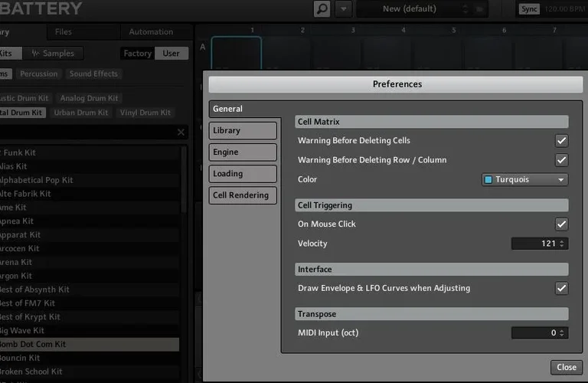Switch to the Automation tab
588x383 pixels.
click(x=151, y=32)
